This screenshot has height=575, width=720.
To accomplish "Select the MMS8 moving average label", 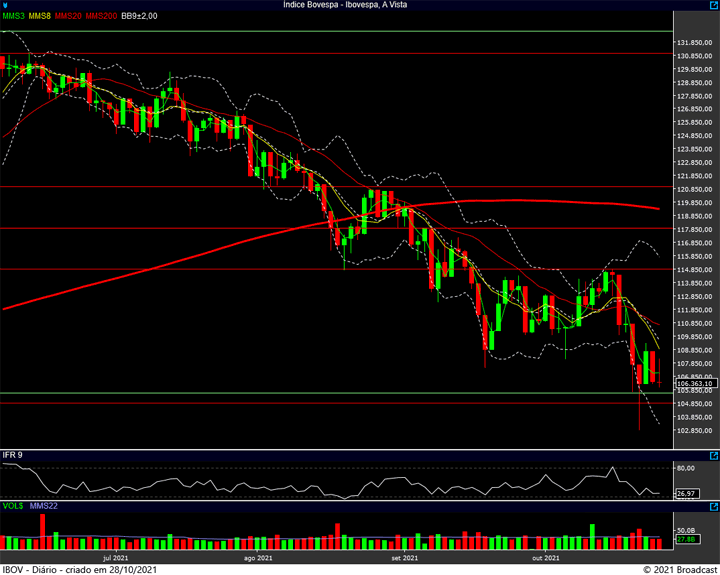I will pos(39,16).
